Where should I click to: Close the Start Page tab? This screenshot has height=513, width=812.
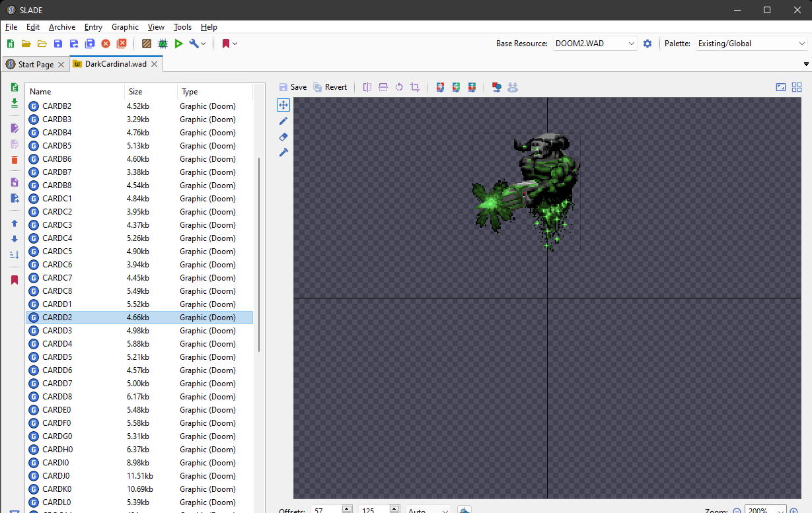[61, 65]
